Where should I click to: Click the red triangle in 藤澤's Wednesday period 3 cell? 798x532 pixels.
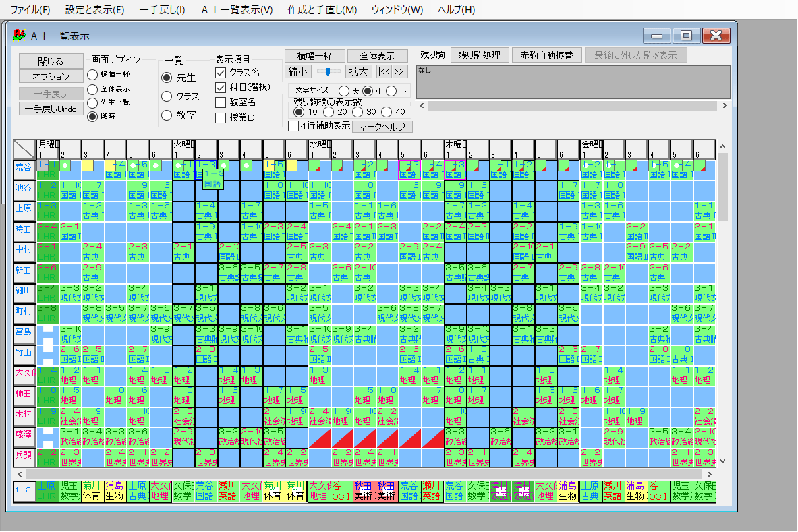coord(365,438)
